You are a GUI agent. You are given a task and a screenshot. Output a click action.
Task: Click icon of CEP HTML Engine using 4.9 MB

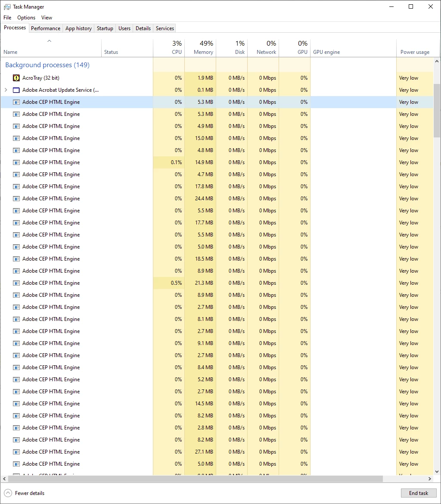coord(16,126)
